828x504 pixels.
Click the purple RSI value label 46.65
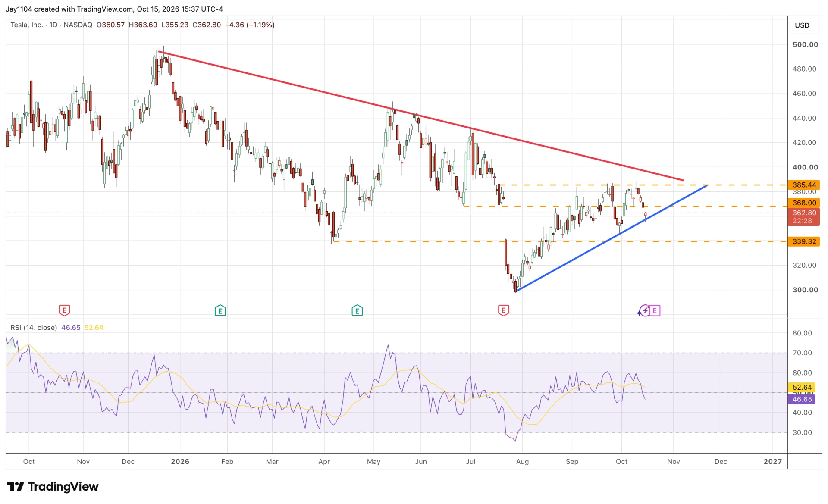(802, 399)
